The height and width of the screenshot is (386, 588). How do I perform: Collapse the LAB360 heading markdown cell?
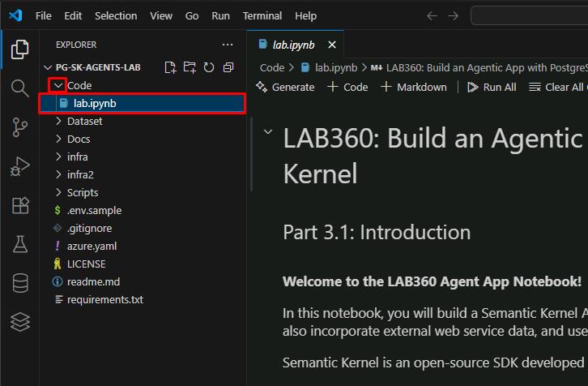[268, 133]
